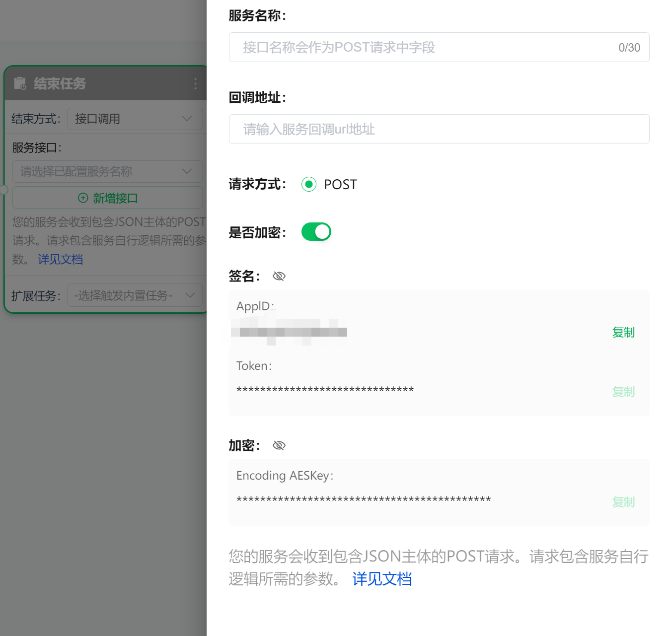Turn off the 是否加密 switch
The image size is (672, 636).
click(x=316, y=232)
